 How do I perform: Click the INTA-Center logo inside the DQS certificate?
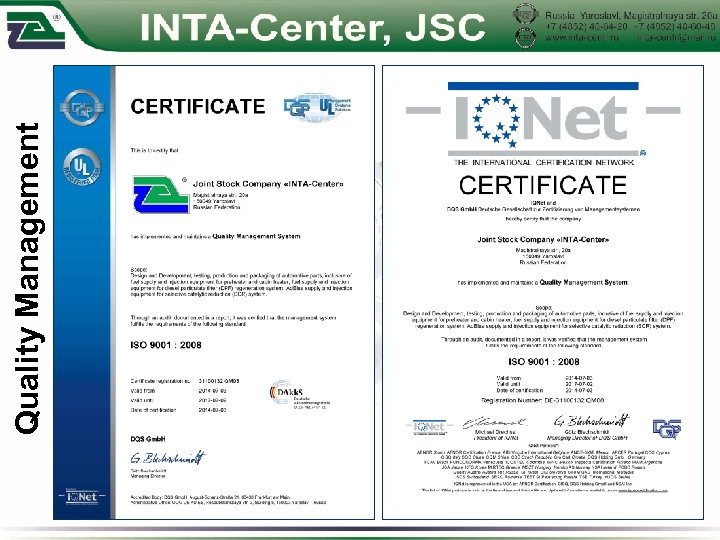(x=161, y=194)
